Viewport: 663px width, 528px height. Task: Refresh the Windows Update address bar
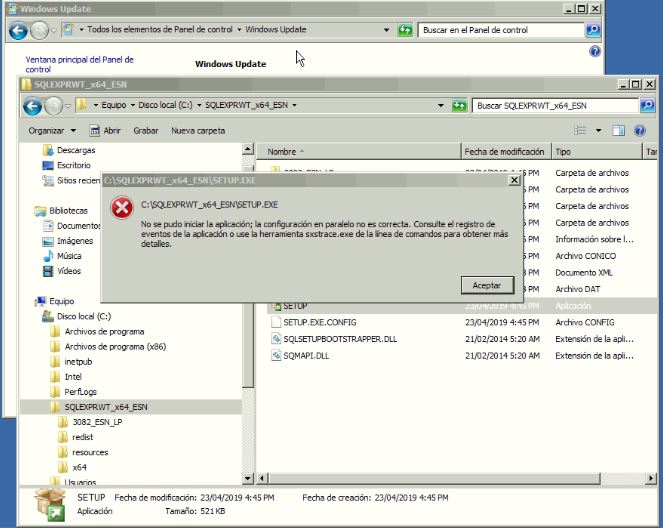click(x=405, y=30)
